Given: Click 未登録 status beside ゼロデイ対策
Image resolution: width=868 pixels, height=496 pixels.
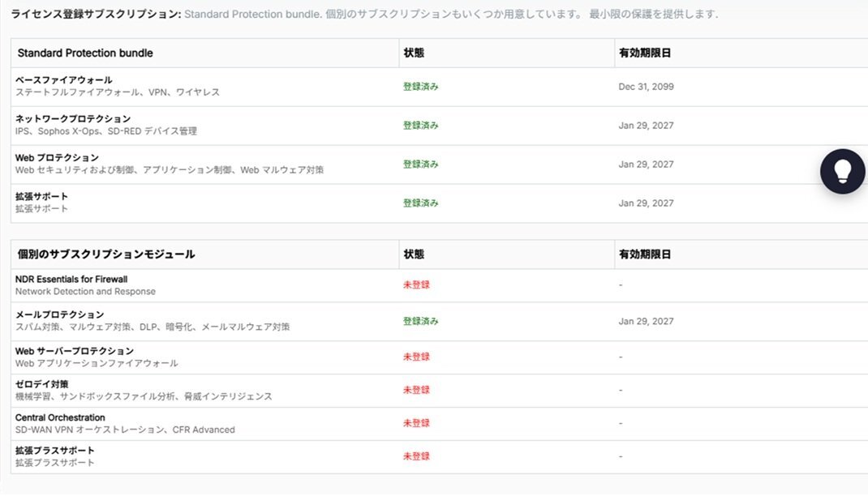Looking at the screenshot, I should [x=416, y=390].
